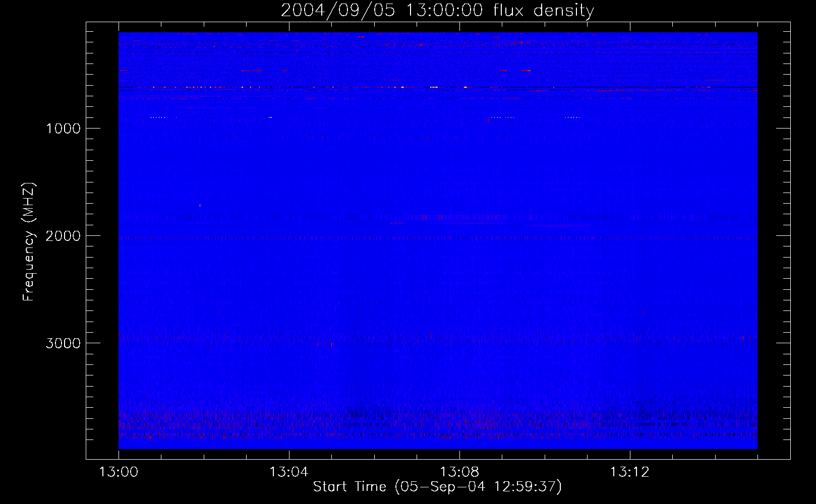Click the "13:12" time tick label

(629, 472)
